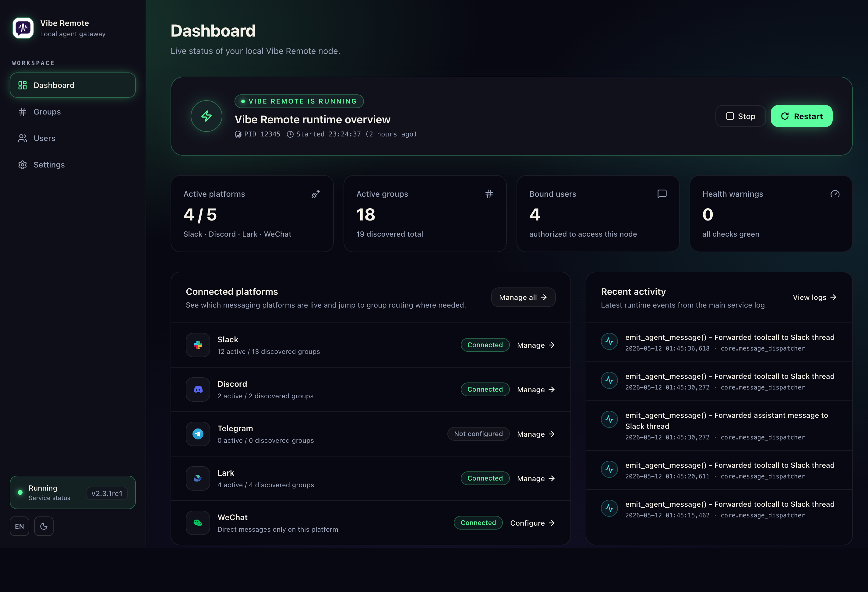This screenshot has width=868, height=592.
Task: Click activity icon for 01:45:15,462 log entry
Action: (x=609, y=508)
